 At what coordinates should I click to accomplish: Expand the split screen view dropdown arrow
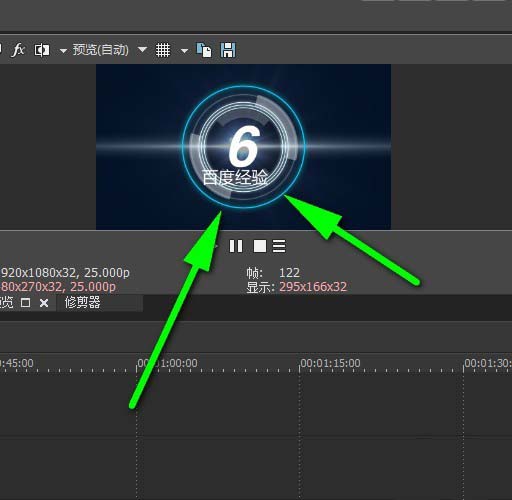coord(63,51)
